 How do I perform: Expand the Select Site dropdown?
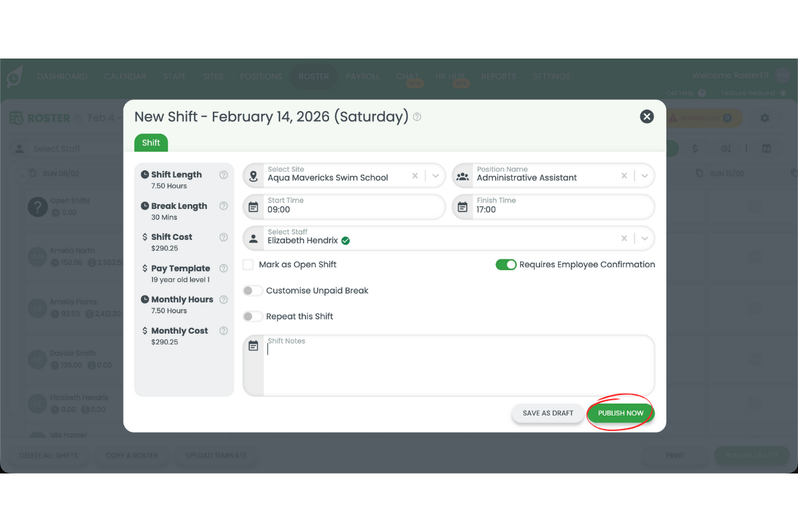(x=436, y=176)
